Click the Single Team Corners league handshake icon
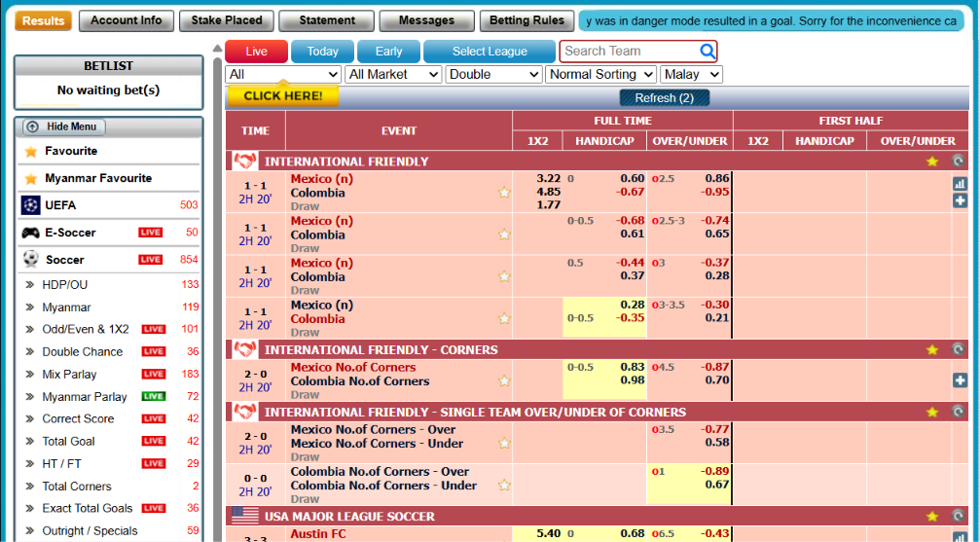The height and width of the screenshot is (542, 980). (x=245, y=412)
